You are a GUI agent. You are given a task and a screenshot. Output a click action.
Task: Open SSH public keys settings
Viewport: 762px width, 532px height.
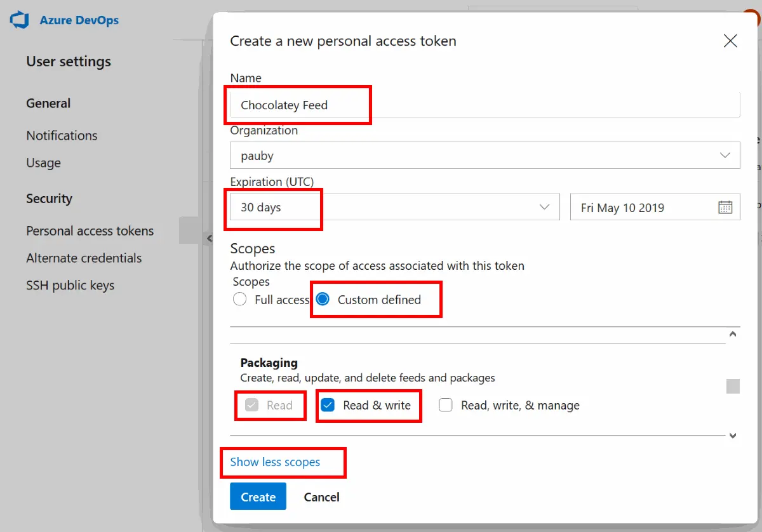pyautogui.click(x=70, y=285)
